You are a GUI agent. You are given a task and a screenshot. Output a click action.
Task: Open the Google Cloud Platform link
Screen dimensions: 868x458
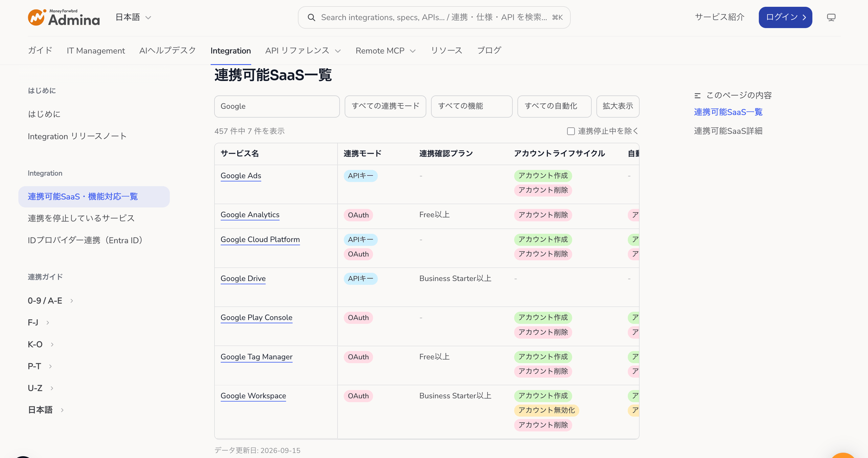point(260,239)
